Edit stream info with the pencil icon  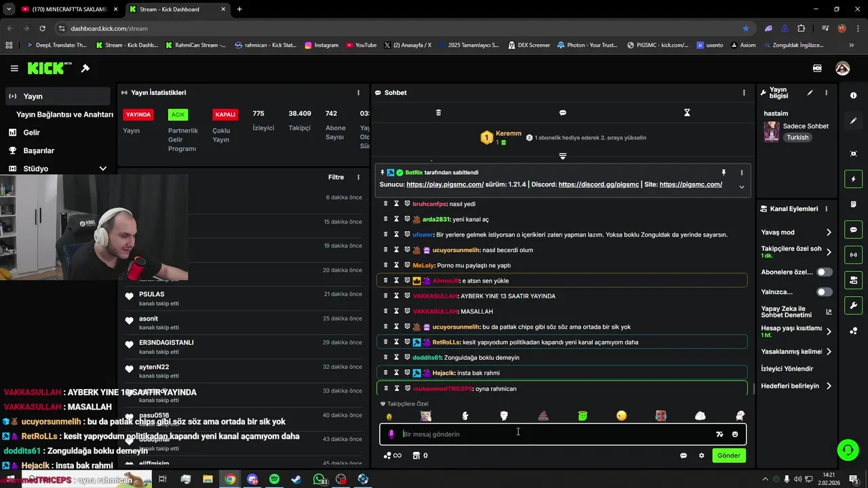click(810, 93)
